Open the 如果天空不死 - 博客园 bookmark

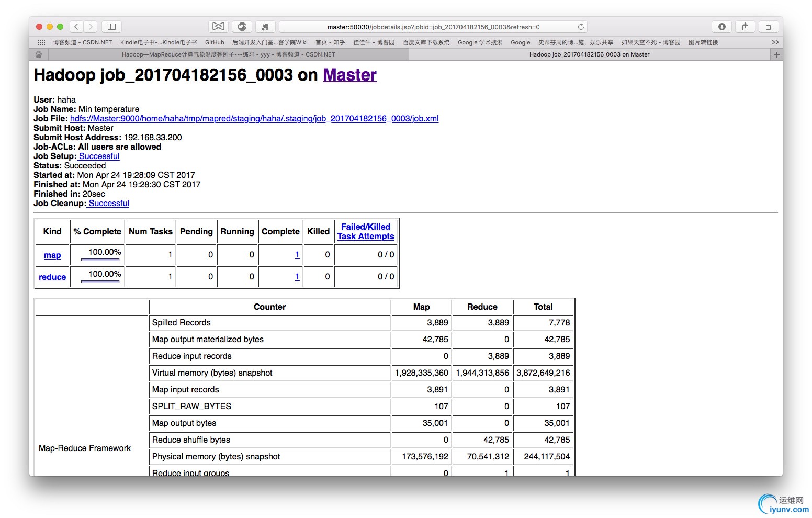pos(651,42)
